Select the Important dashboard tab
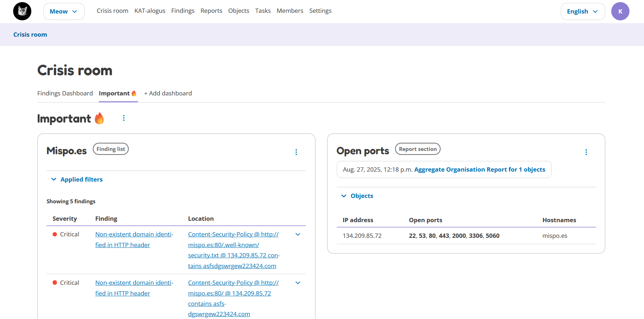This screenshot has width=644, height=319. click(x=118, y=93)
